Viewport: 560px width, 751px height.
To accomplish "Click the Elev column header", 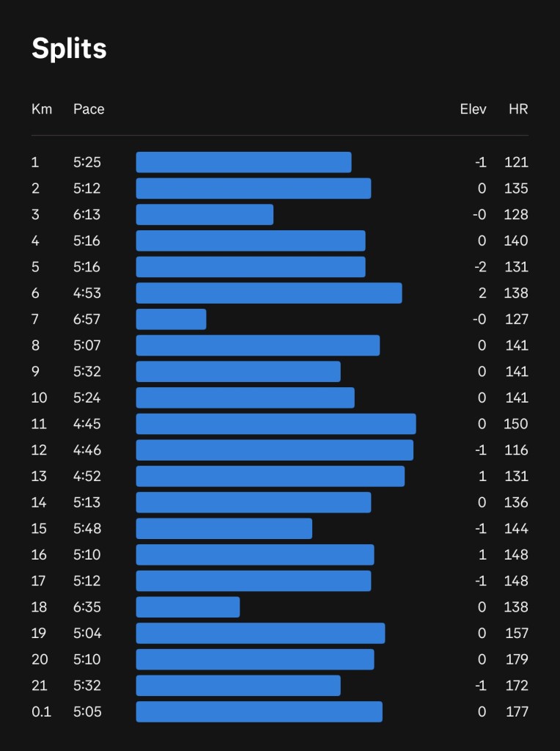I will coord(473,109).
